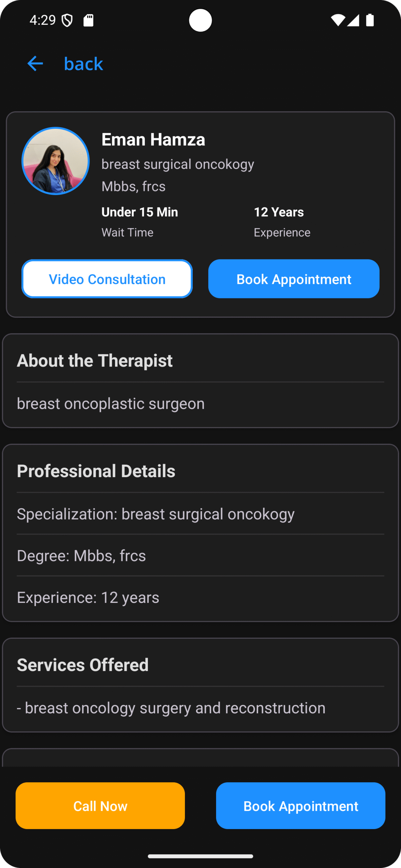The image size is (401, 868).
Task: Tap the About the Therapist heading
Action: click(95, 360)
